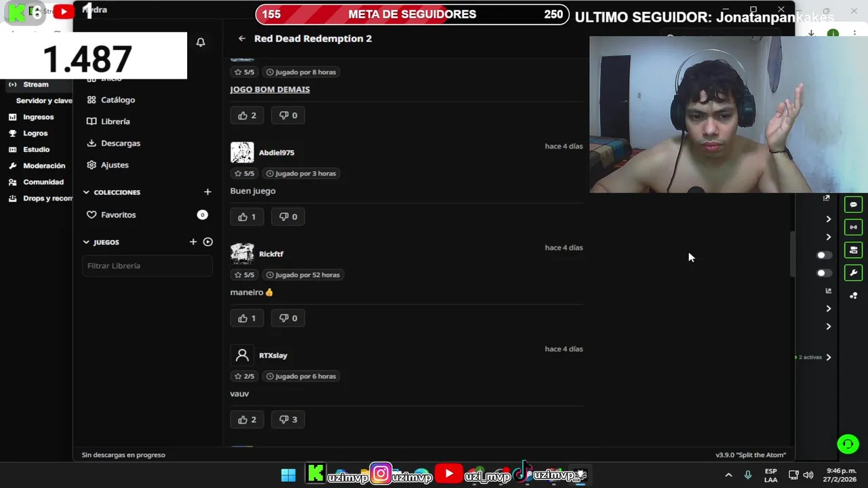Image resolution: width=868 pixels, height=488 pixels.
Task: Click the v3.9.0 "Split the Atom" version label
Action: coord(751,455)
